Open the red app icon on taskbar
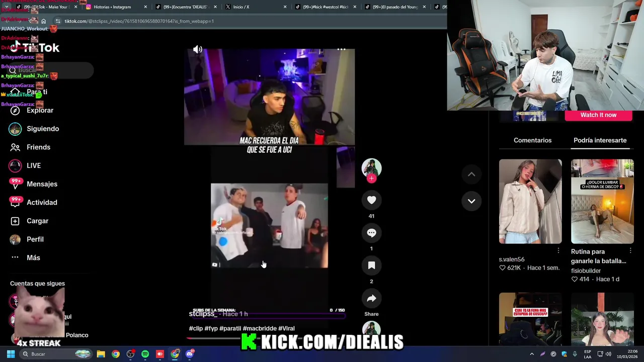Viewport: 644px width, 362px height. coord(160,354)
